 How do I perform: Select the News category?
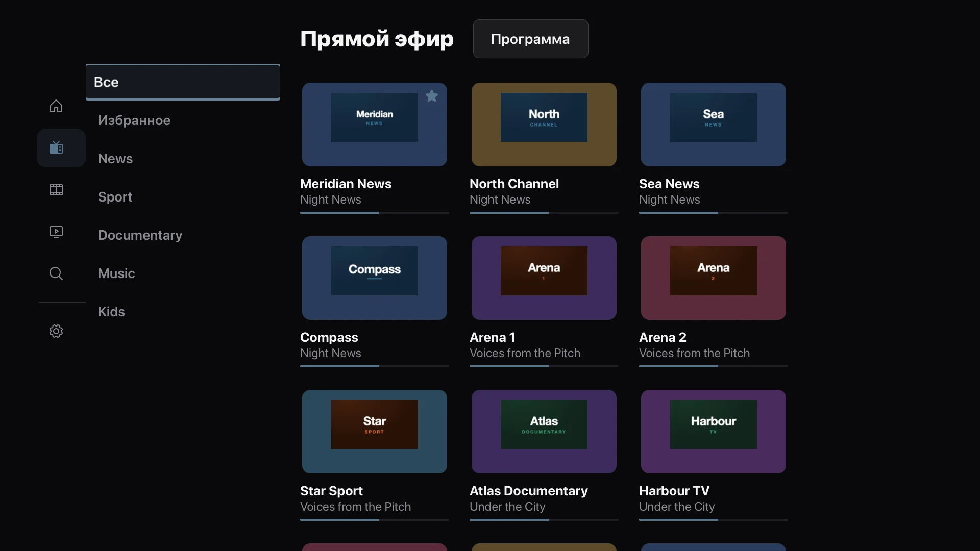(x=115, y=159)
